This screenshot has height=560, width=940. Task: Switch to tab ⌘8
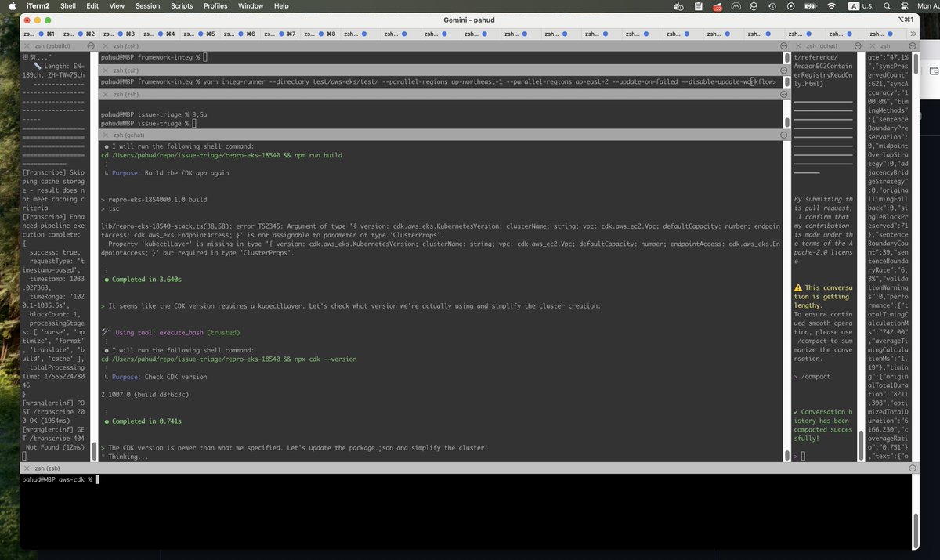tap(320, 34)
